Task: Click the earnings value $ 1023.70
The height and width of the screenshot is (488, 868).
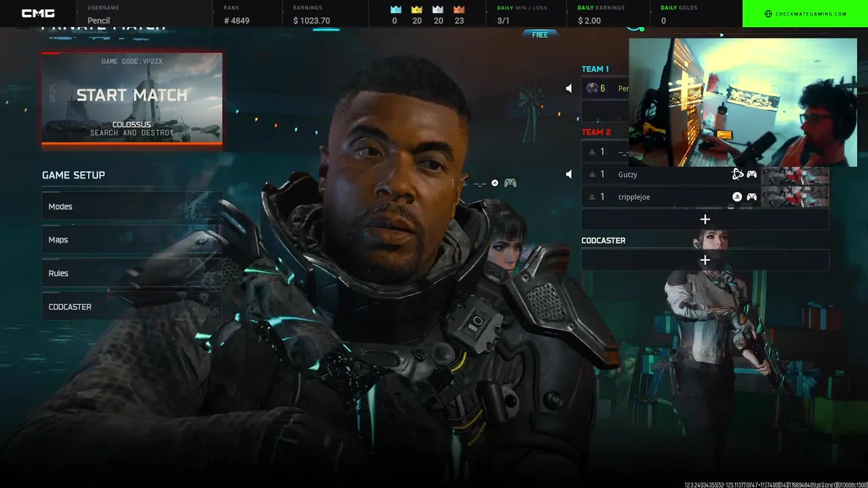Action: click(x=311, y=21)
